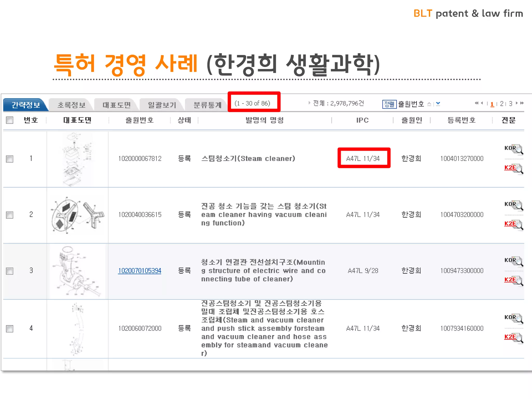Click the total count 전체 : 2,978,796건
Viewport: 532px width, 399px height.
click(338, 103)
